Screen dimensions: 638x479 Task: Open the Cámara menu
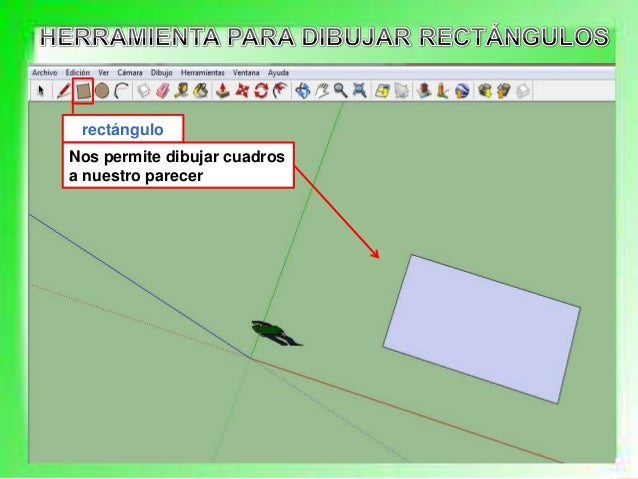tap(130, 72)
